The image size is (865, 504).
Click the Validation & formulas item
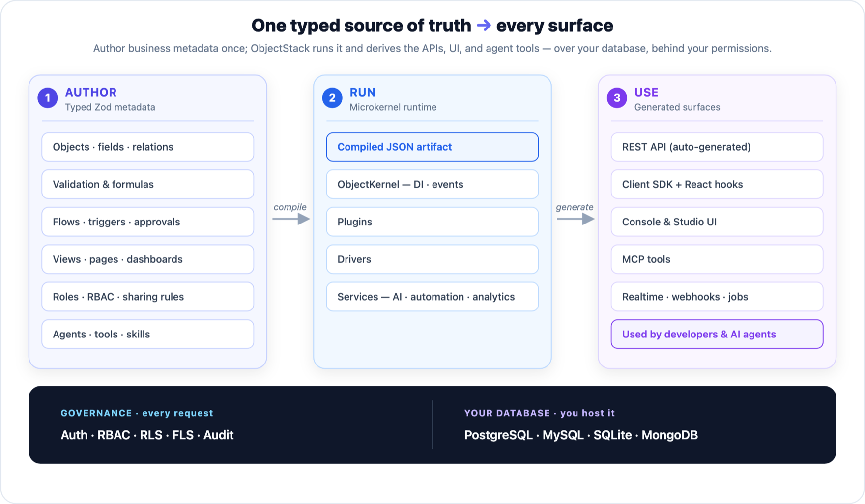148,184
